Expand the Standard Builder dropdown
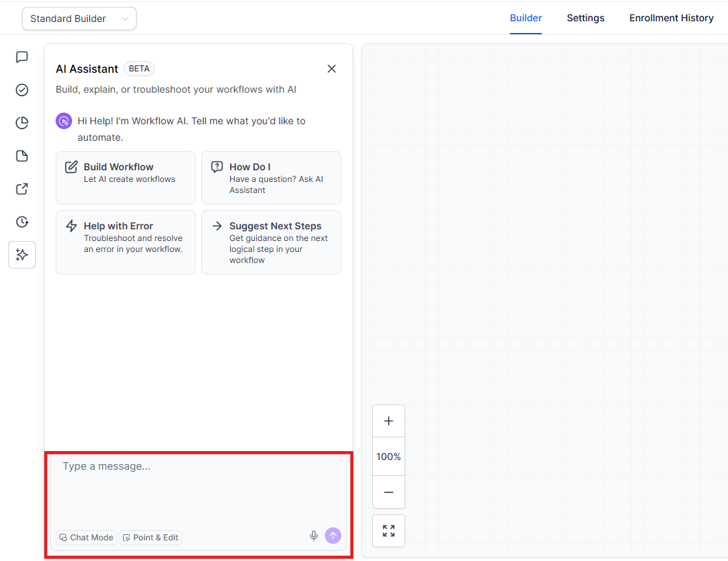 pos(79,19)
